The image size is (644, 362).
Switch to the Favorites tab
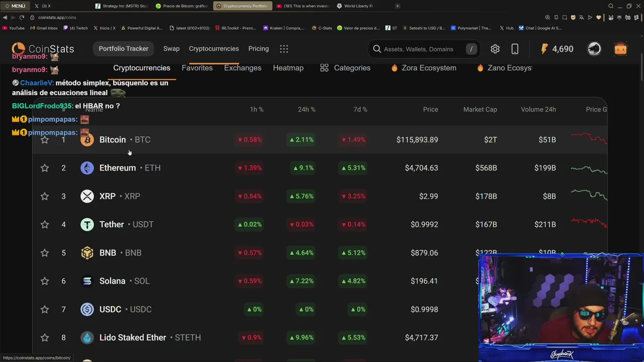(x=197, y=68)
